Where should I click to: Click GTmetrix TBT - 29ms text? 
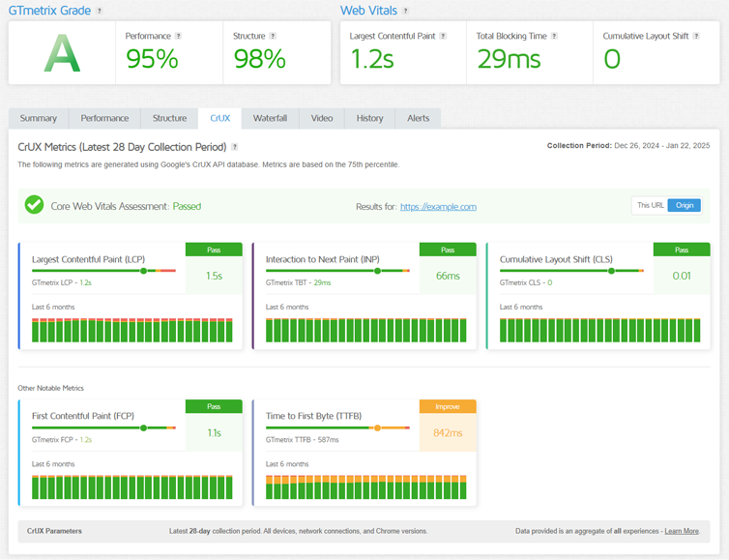[299, 282]
